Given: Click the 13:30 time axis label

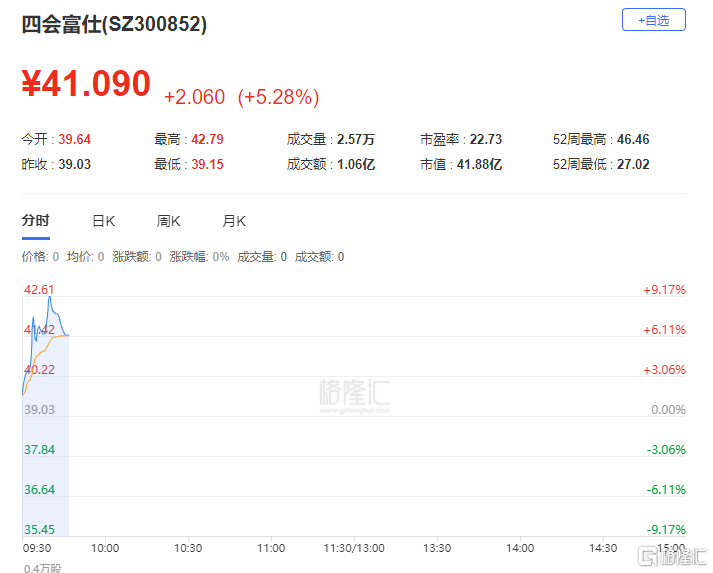Looking at the screenshot, I should [x=437, y=548].
